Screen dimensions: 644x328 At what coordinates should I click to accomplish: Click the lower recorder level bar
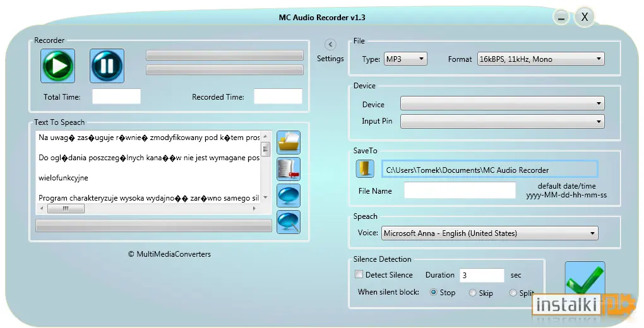(225, 70)
